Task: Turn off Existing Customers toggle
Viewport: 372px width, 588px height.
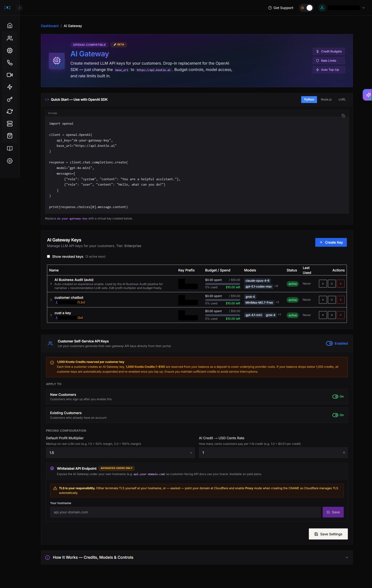Action: coord(335,415)
